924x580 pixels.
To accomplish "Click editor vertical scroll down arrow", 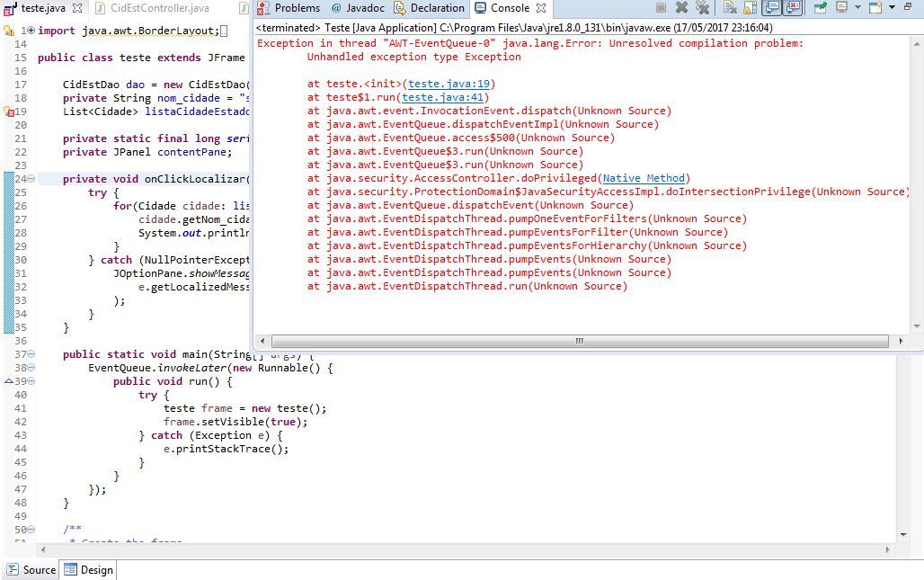I will [904, 535].
